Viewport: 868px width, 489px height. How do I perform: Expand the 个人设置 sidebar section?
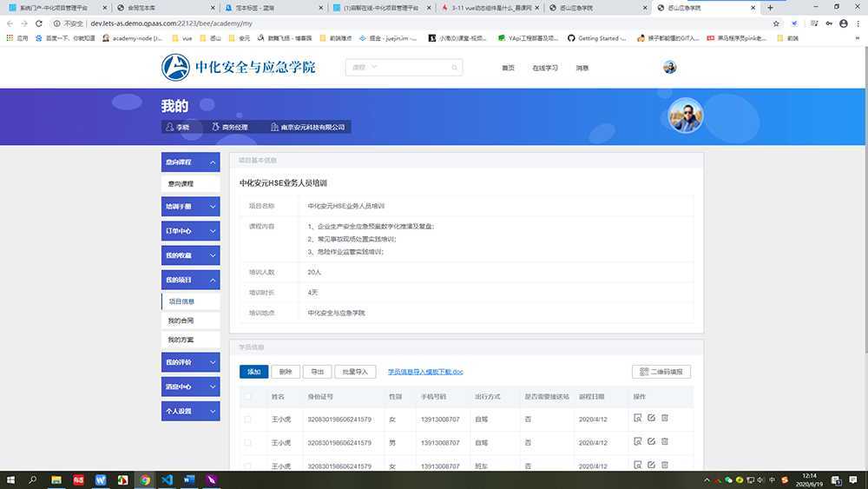(190, 411)
